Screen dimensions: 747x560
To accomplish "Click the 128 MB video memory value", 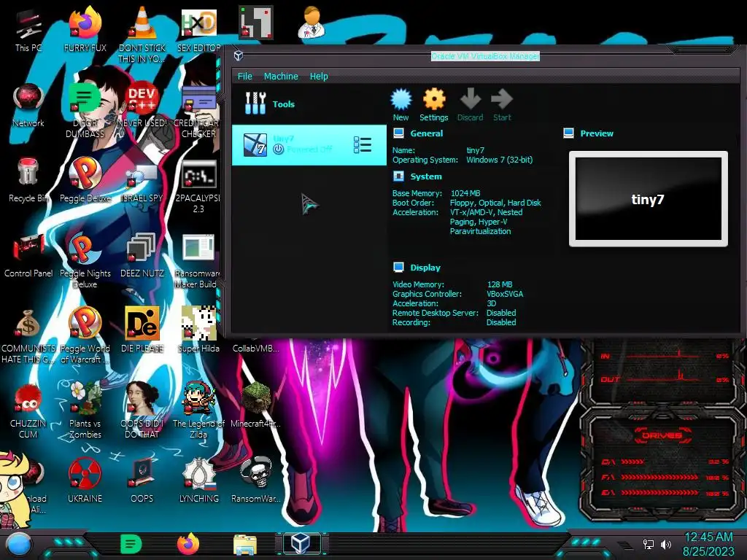I will point(500,284).
